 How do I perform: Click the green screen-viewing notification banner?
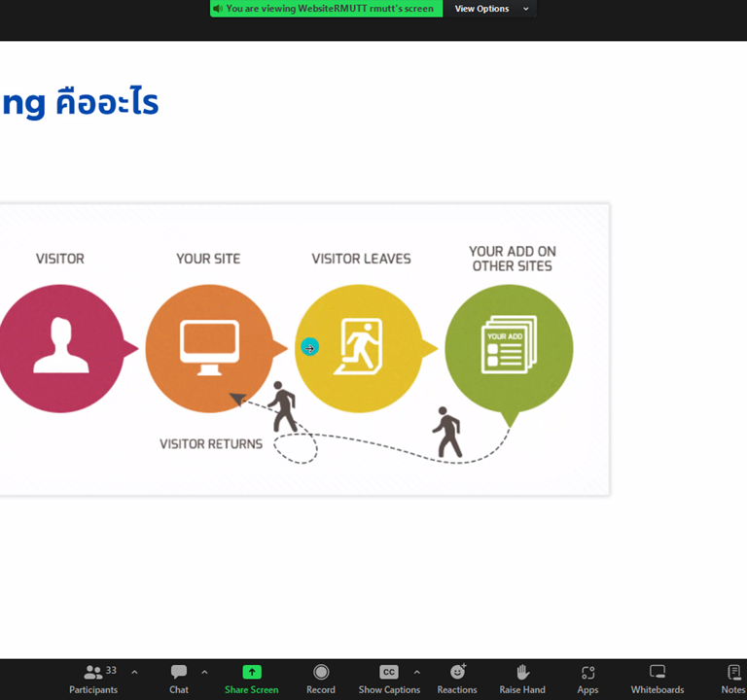327,9
